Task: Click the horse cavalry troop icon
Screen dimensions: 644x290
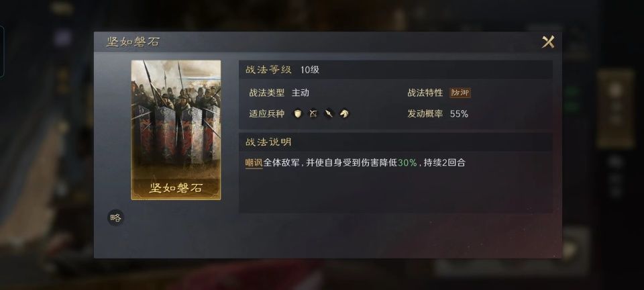Action: [x=344, y=113]
